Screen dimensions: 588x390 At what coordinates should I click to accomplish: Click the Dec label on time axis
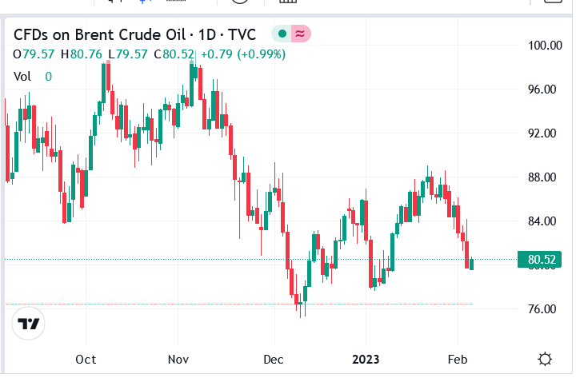click(273, 359)
